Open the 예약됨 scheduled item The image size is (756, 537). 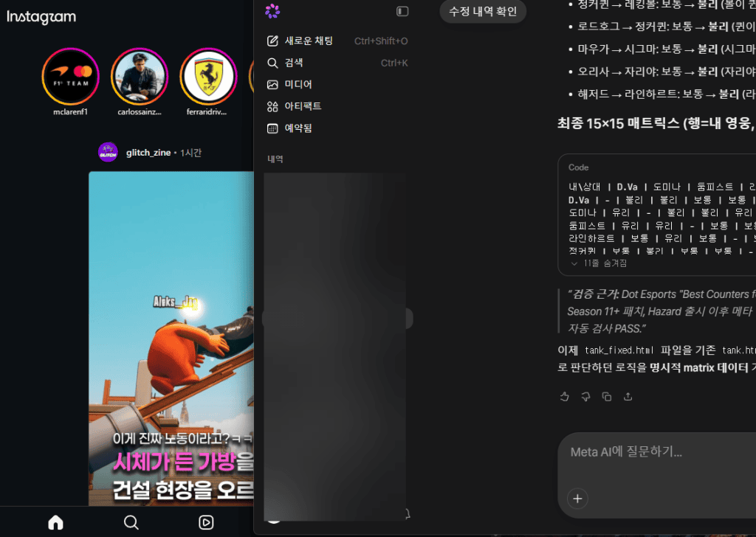(337, 128)
